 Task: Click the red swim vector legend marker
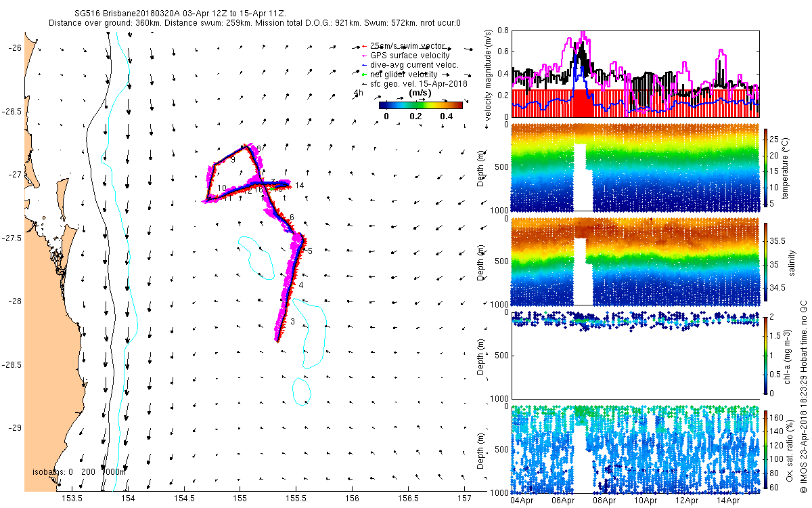tap(364, 46)
